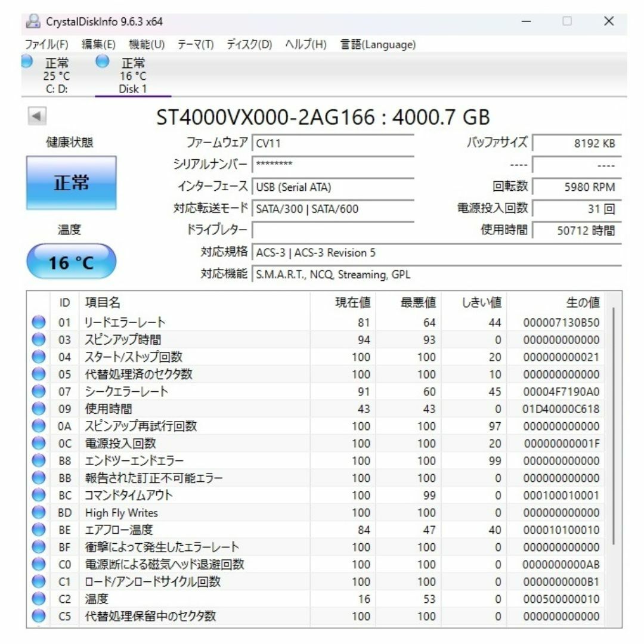Image resolution: width=644 pixels, height=644 pixels.
Task: Click the masked serial number field
Action: [333, 165]
